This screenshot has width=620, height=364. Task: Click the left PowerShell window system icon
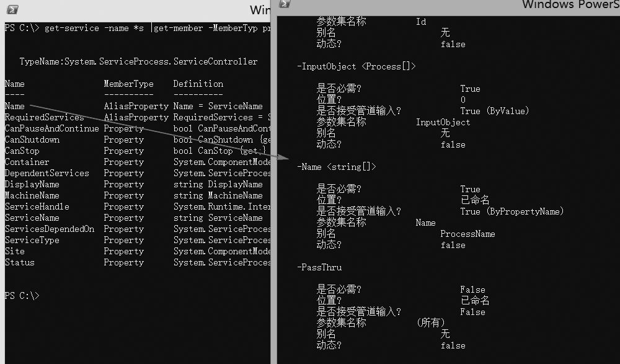click(11, 10)
